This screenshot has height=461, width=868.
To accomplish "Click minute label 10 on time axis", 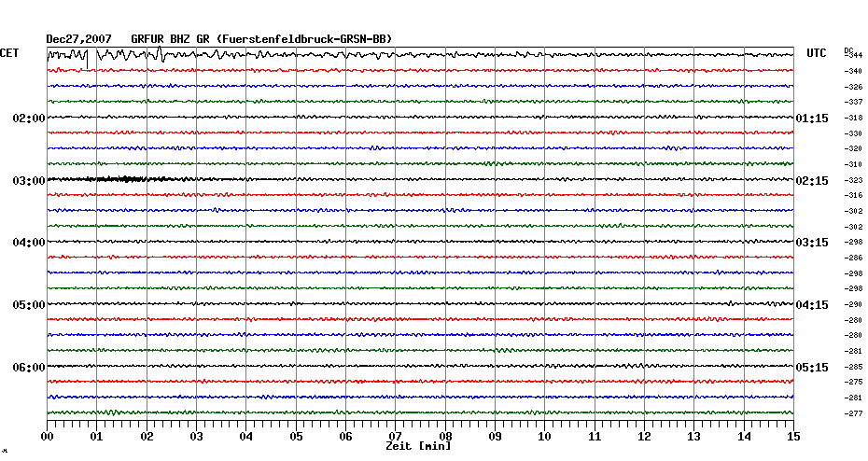I will point(545,436).
